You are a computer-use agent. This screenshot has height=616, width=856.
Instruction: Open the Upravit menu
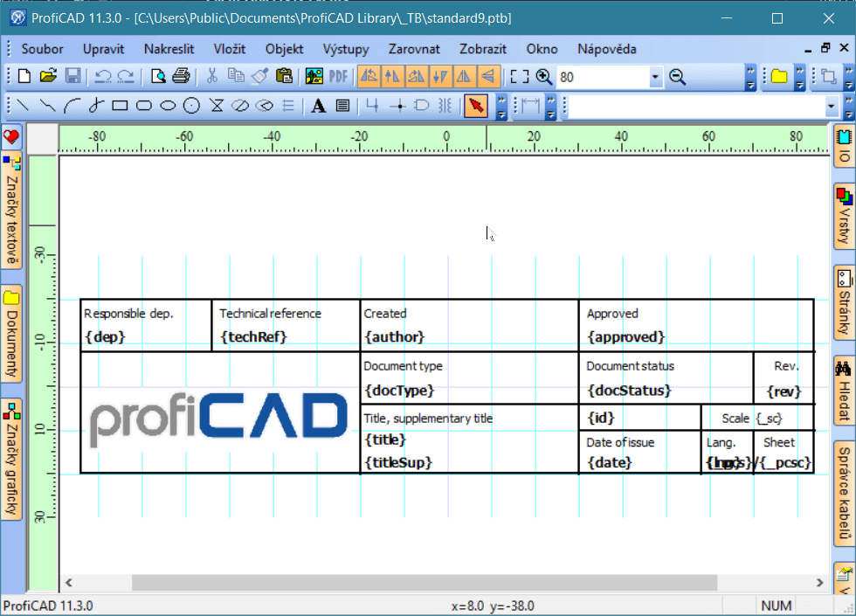click(104, 49)
